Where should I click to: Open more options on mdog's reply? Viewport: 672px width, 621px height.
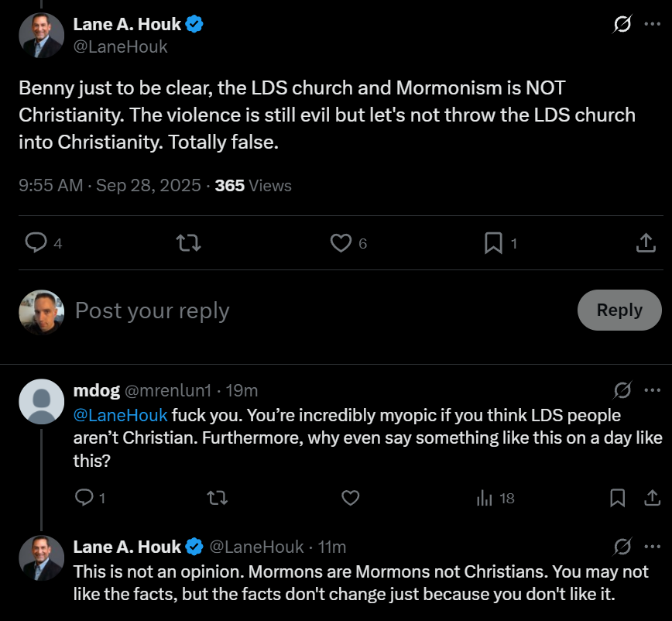[652, 389]
